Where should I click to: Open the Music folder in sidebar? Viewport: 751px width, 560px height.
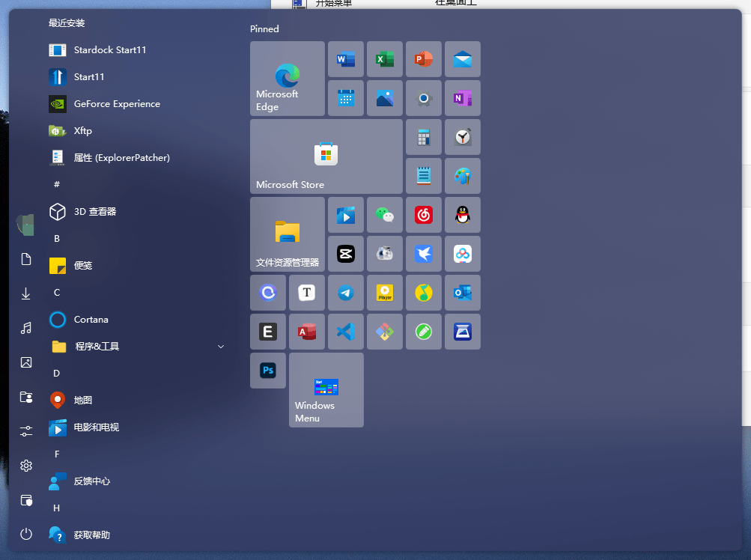26,328
